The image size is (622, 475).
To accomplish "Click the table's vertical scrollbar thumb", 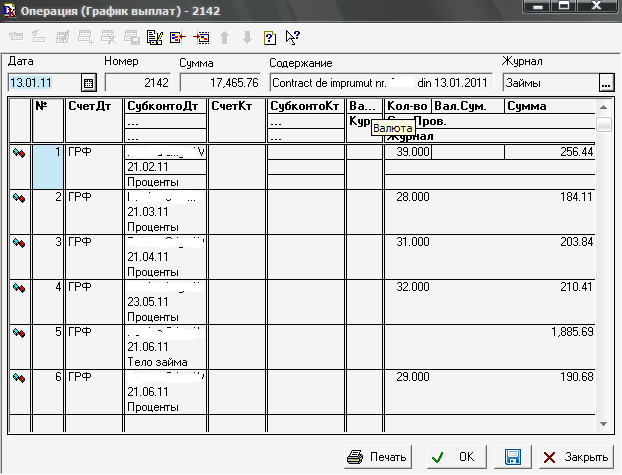I will tap(604, 124).
